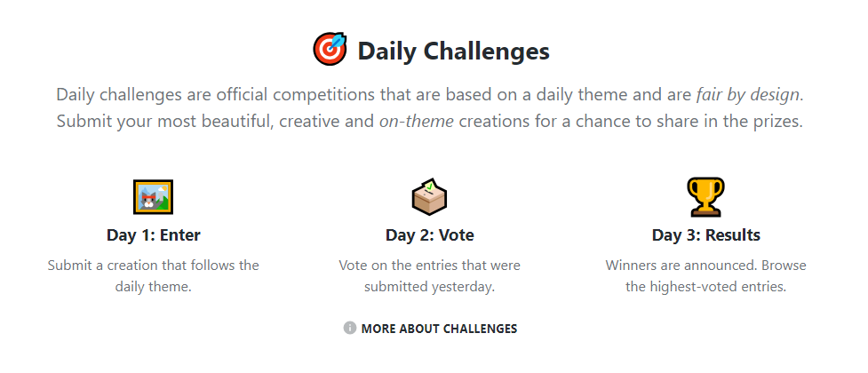The width and height of the screenshot is (868, 373).
Task: Click 'Submit a creation that follows the' text
Action: [x=154, y=265]
